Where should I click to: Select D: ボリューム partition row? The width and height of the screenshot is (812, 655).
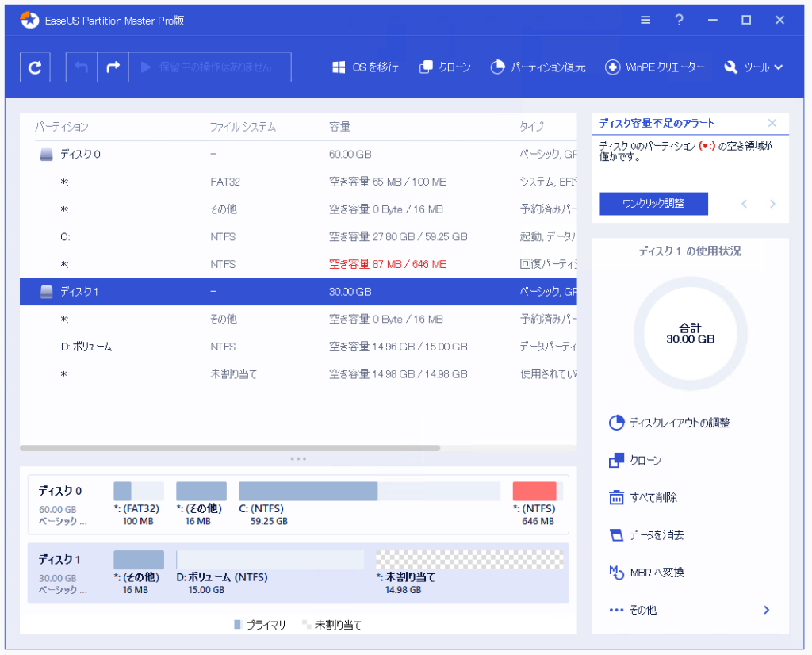pos(298,347)
